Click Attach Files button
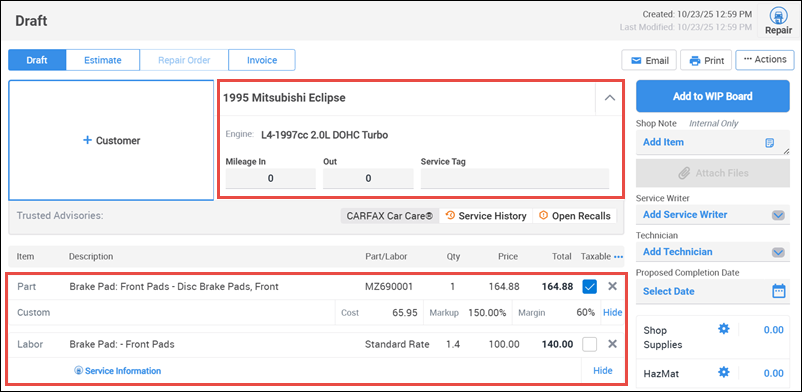802x392 pixels. (712, 173)
